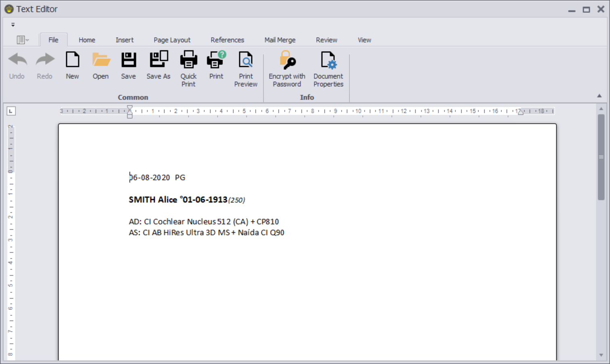Click the Redo arrow icon
The width and height of the screenshot is (610, 364).
[45, 60]
